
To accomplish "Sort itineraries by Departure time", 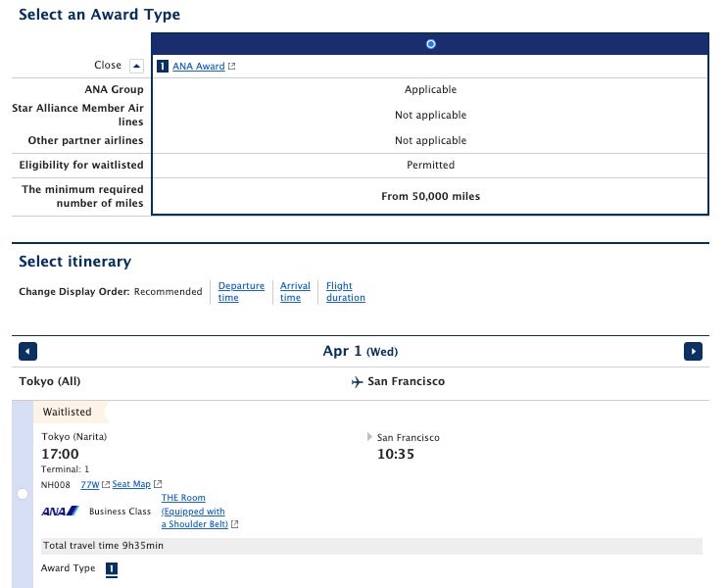I will (241, 292).
